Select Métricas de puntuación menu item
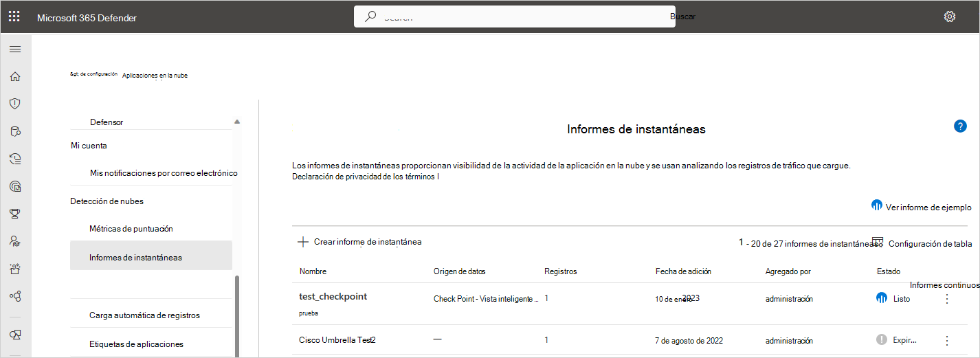This screenshot has width=980, height=358. 131,228
